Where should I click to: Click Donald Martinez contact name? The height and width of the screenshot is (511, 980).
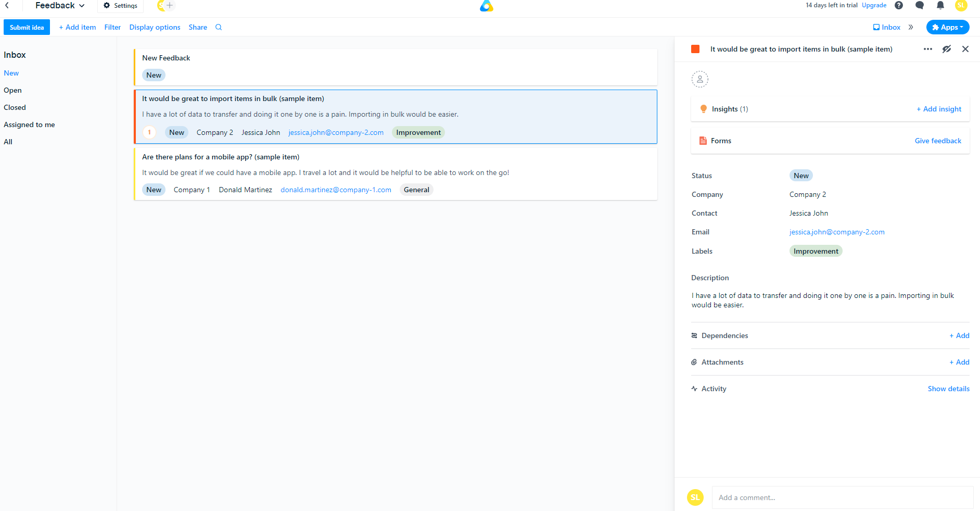point(246,190)
